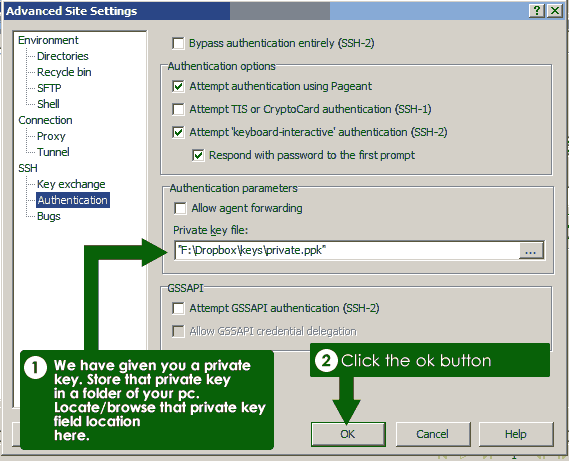Select Environment in the settings tree
Screen dimensions: 569x461
pos(48,40)
